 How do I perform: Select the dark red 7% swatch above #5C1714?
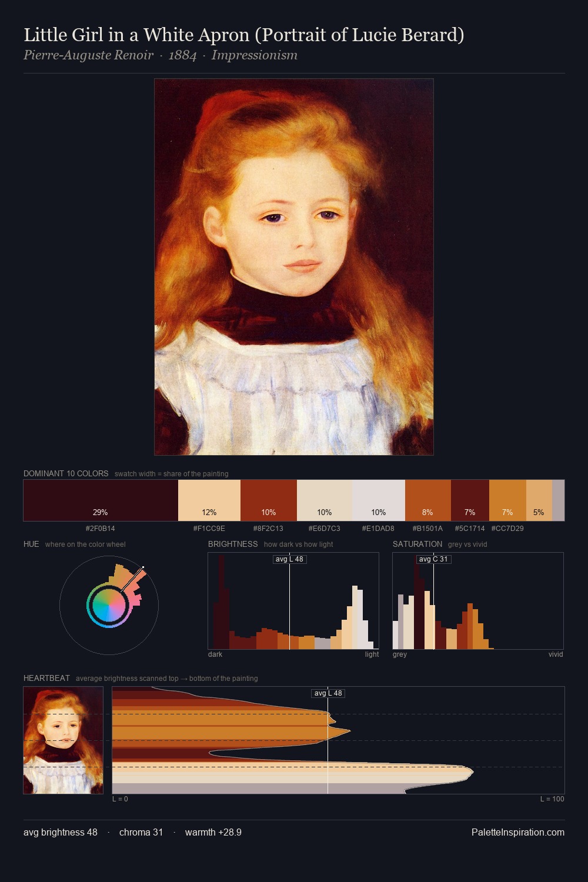coord(470,500)
